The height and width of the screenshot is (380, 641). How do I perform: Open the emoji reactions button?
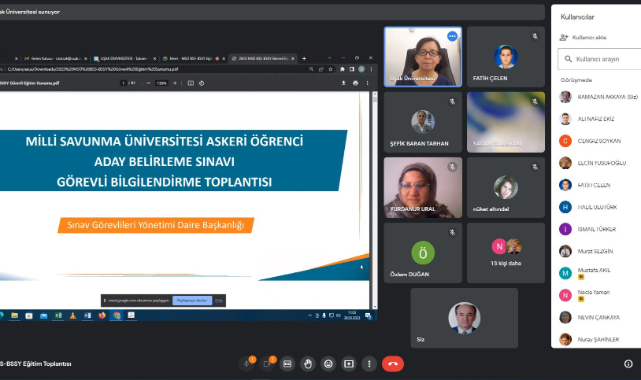tap(328, 364)
